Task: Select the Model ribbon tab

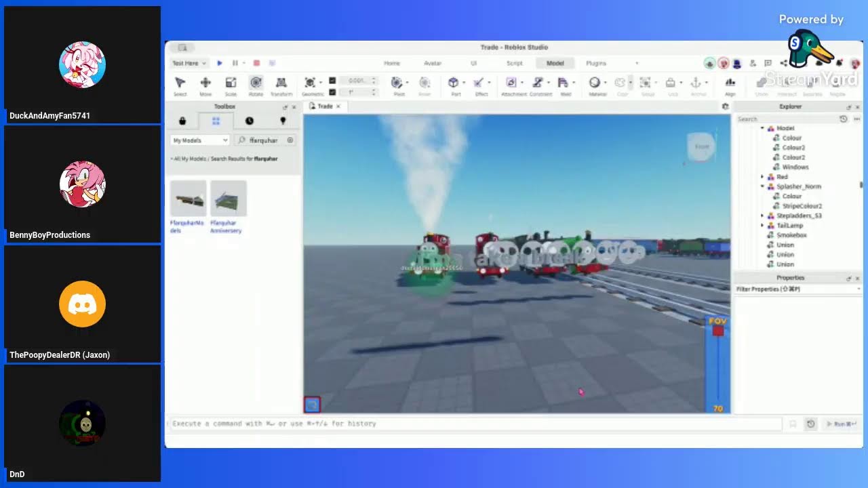Action: (555, 63)
